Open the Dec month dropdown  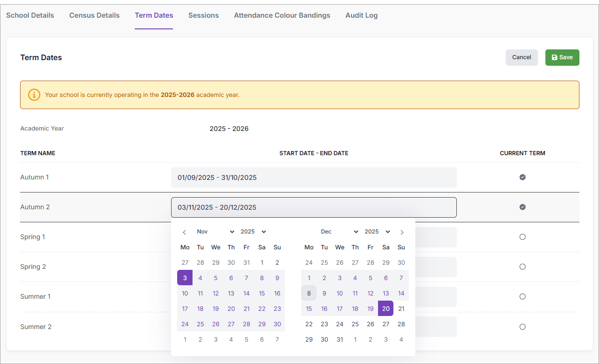[x=339, y=232]
